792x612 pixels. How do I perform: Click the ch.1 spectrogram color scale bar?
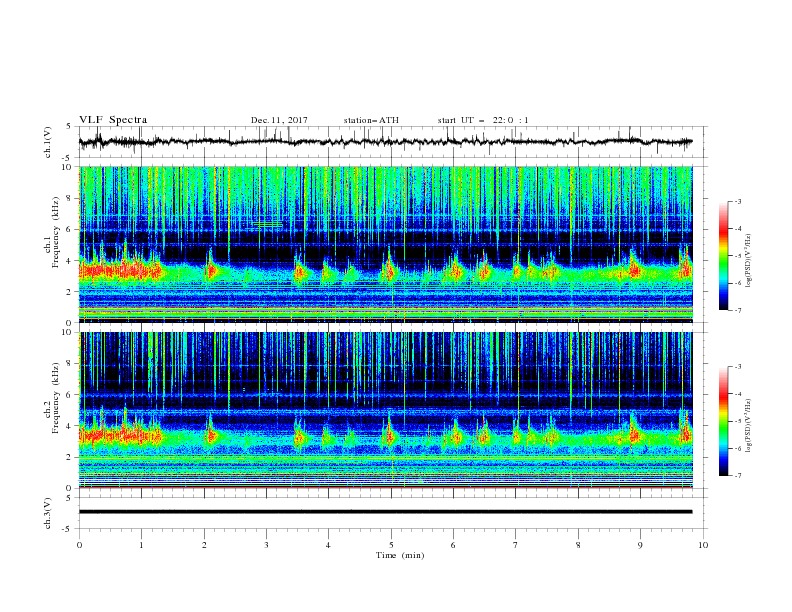[x=723, y=256]
